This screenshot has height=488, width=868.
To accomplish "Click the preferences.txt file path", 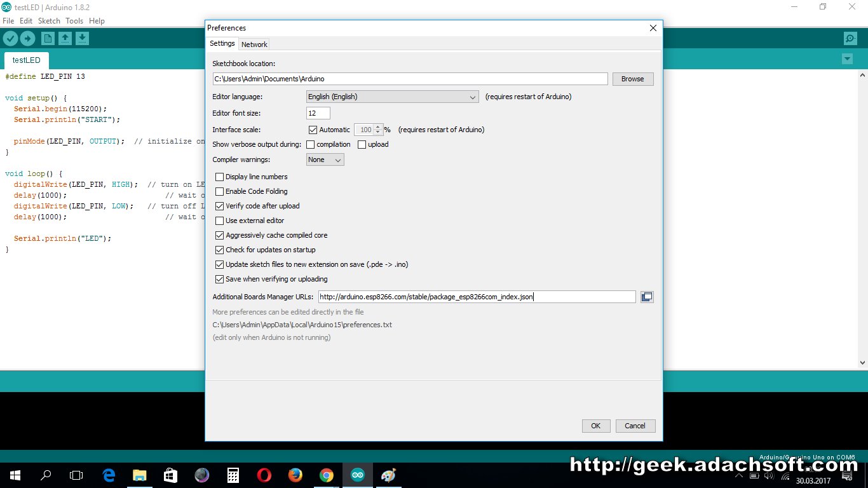I will pos(302,325).
